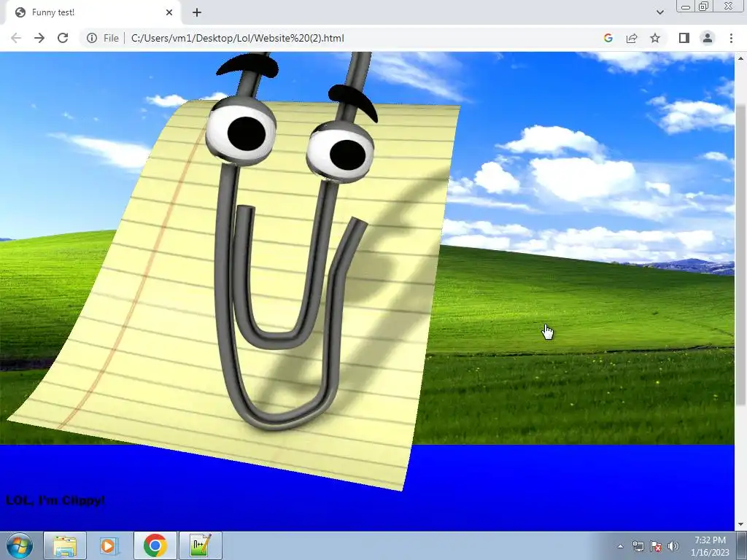Screen dimensions: 747x560
Task: Click the browser forward arrow
Action: tap(39, 38)
